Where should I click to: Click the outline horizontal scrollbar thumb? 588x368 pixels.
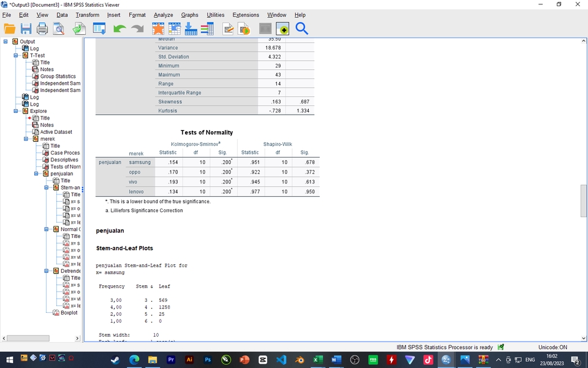click(28, 338)
